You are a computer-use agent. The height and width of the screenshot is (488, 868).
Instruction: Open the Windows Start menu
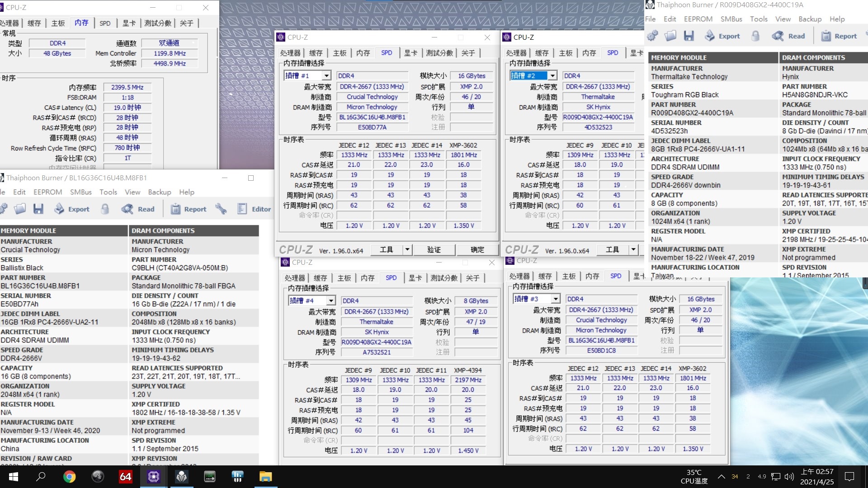point(13,477)
